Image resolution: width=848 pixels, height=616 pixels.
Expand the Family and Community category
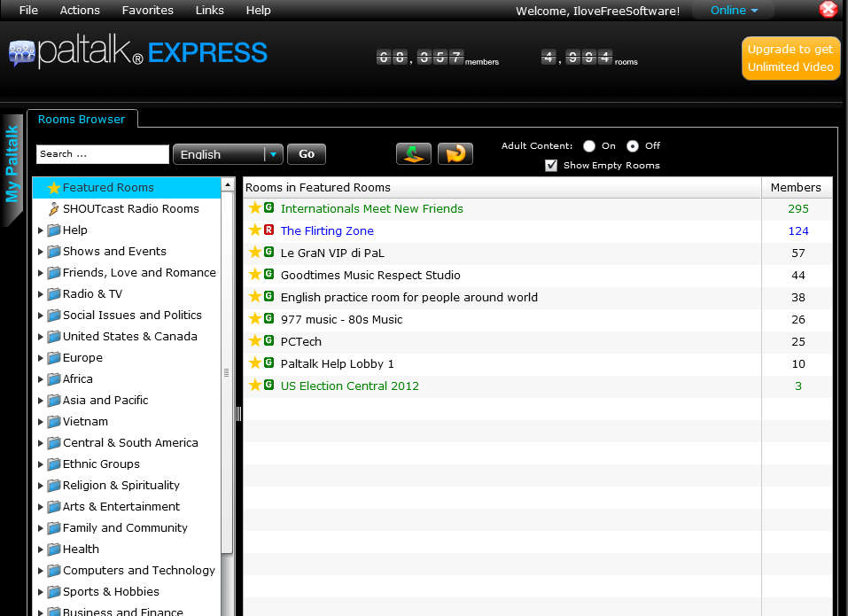click(x=41, y=528)
